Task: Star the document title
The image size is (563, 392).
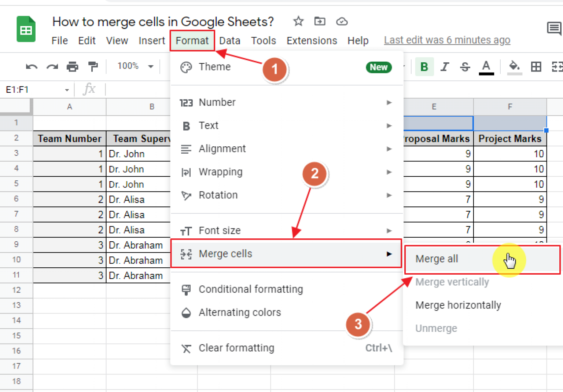Action: tap(298, 21)
